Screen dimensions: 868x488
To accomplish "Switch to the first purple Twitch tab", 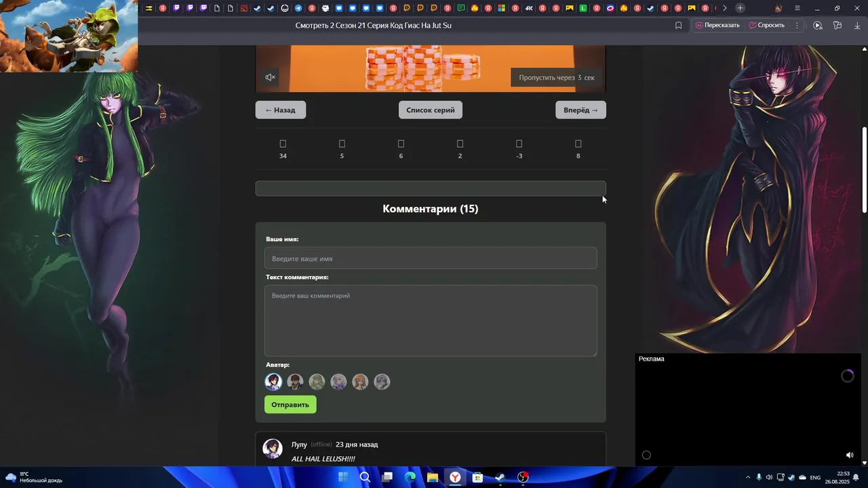I will pos(176,8).
